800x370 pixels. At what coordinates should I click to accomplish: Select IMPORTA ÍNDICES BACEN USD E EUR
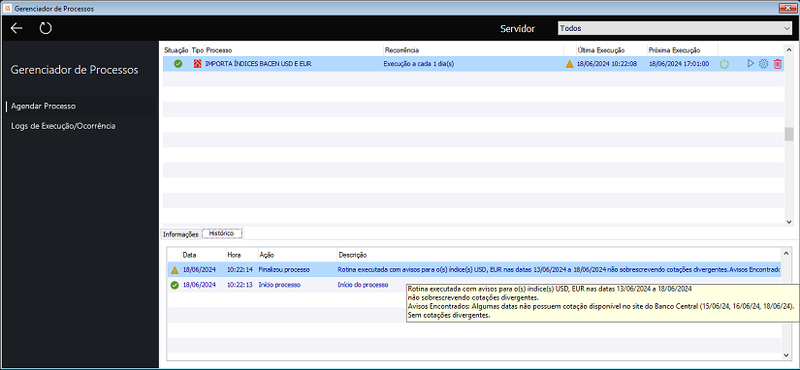(x=258, y=64)
